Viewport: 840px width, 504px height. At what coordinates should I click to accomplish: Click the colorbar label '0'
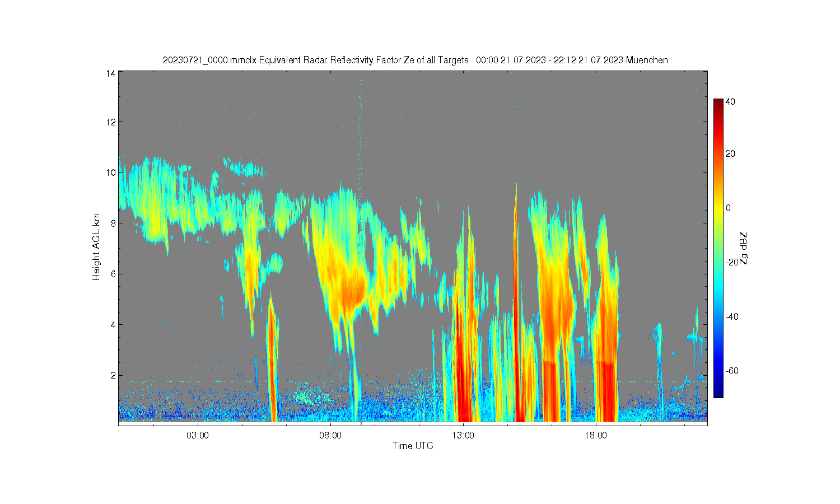click(728, 208)
